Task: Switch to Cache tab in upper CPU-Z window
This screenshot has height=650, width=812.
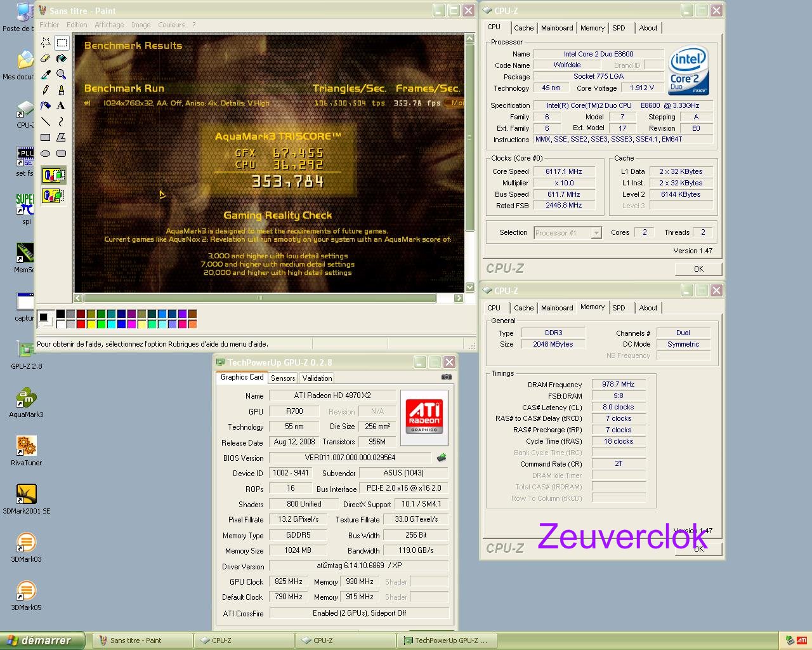Action: pyautogui.click(x=523, y=28)
